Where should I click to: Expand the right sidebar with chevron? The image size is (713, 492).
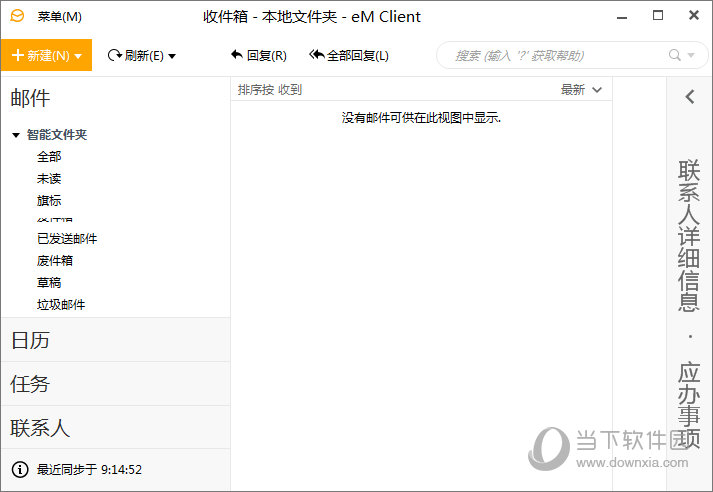690,96
